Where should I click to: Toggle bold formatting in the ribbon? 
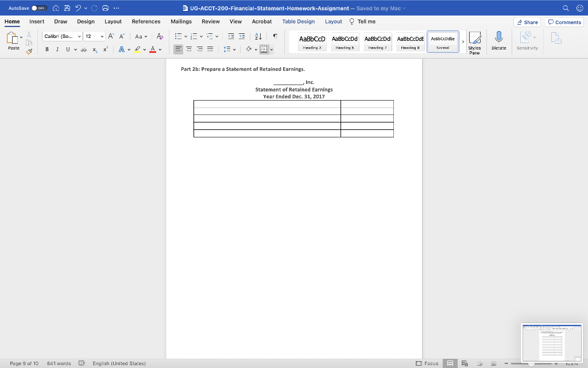pos(47,49)
